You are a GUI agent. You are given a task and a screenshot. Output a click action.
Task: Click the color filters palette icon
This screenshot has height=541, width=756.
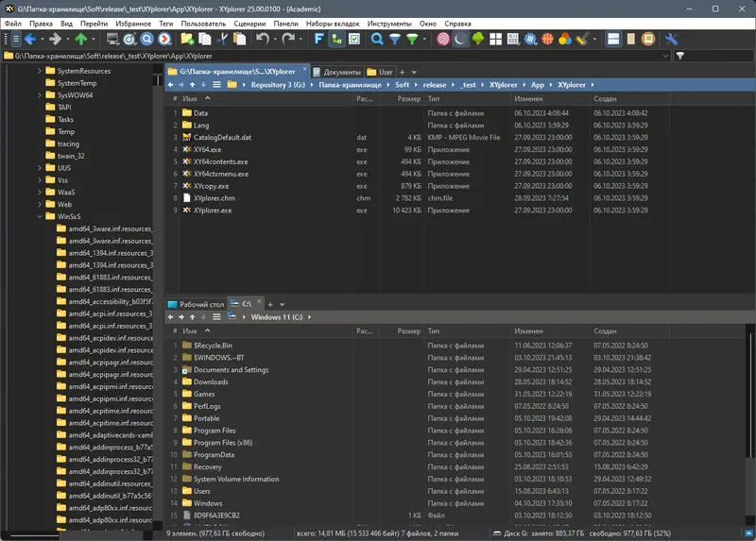[564, 40]
